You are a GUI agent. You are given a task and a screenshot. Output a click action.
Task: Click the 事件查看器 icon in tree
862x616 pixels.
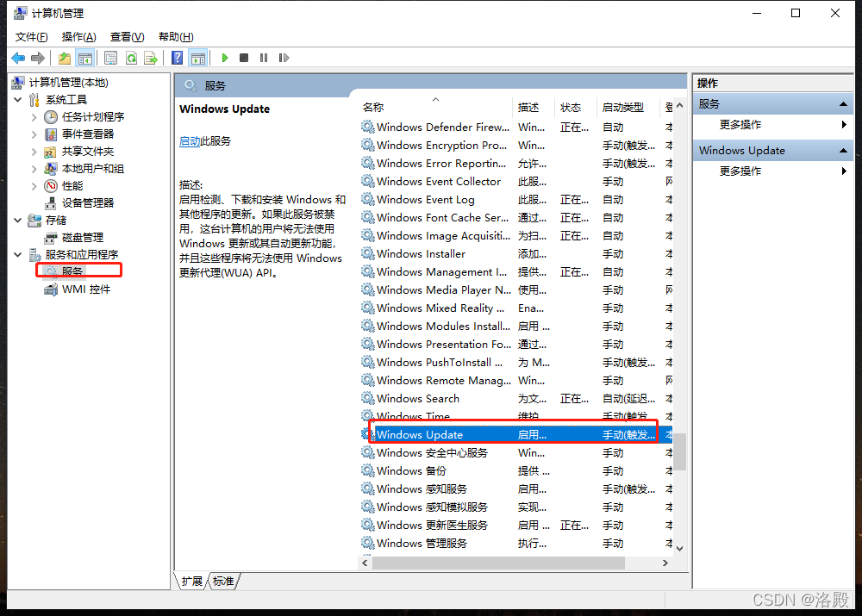pos(51,134)
